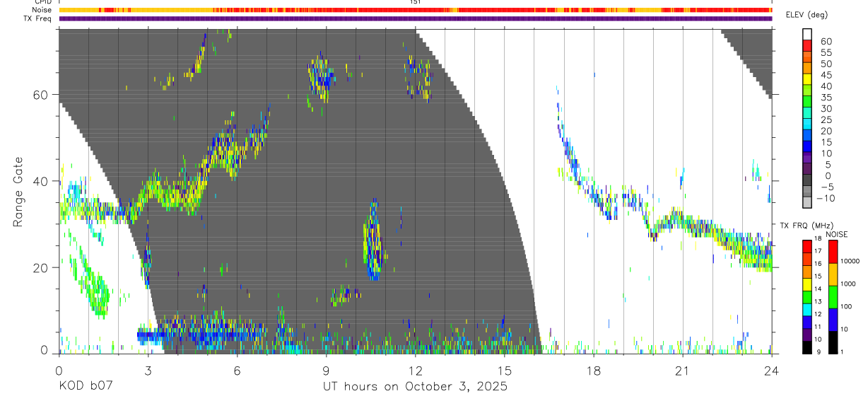Click the purple TX Freq strip above the plot

pos(415,18)
